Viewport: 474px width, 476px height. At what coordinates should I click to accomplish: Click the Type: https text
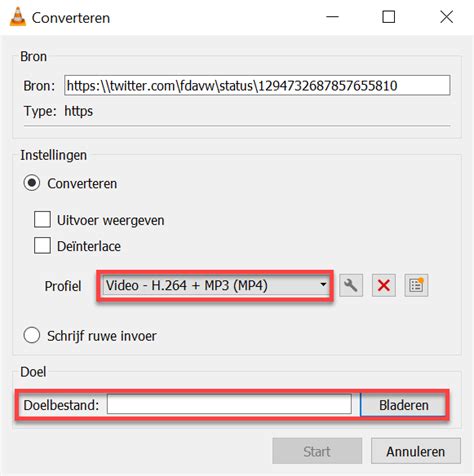[x=58, y=111]
